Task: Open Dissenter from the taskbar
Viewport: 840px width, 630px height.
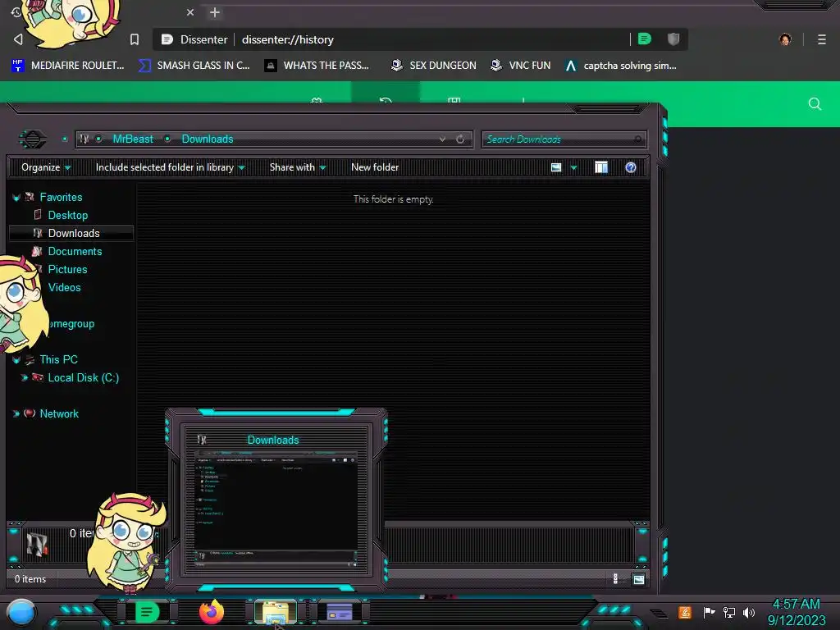Action: click(x=147, y=612)
